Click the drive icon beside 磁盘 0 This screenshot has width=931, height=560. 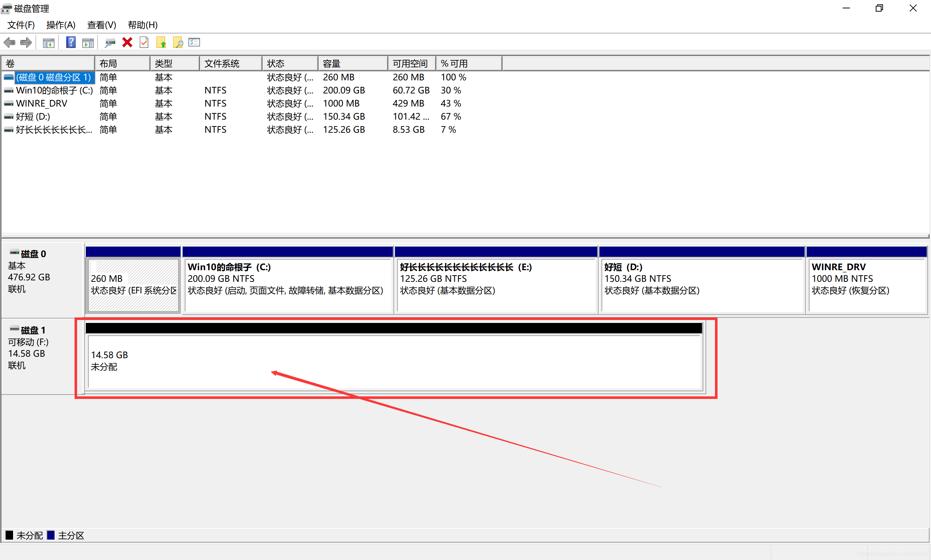(x=14, y=252)
